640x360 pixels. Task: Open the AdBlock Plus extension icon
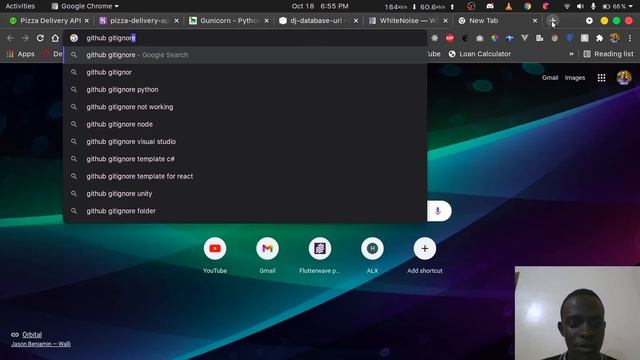pos(449,38)
